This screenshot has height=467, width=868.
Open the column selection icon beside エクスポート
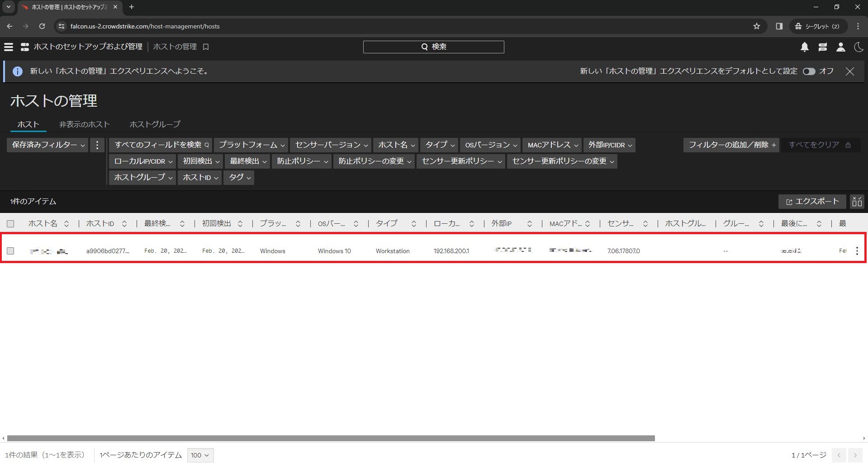pos(856,202)
